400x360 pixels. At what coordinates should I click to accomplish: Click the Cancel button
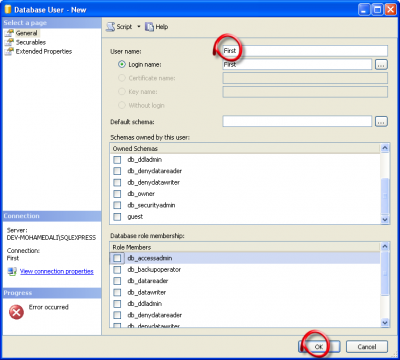pos(367,347)
